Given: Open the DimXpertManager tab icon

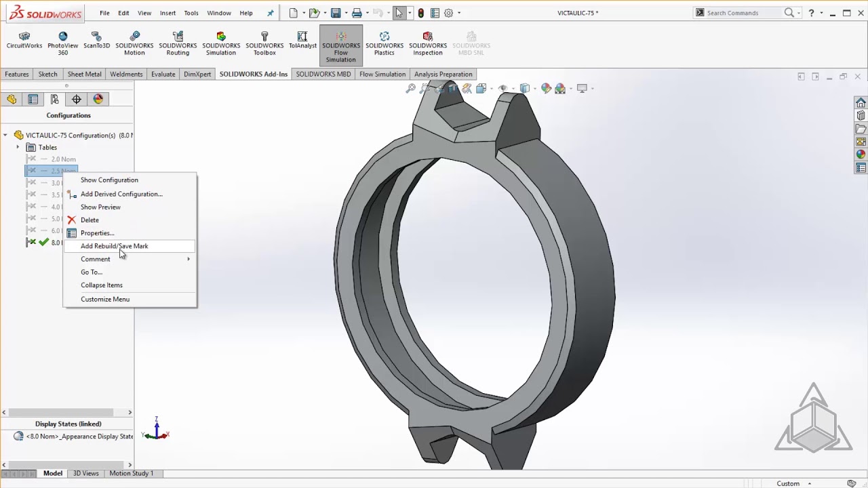Looking at the screenshot, I should coord(77,99).
